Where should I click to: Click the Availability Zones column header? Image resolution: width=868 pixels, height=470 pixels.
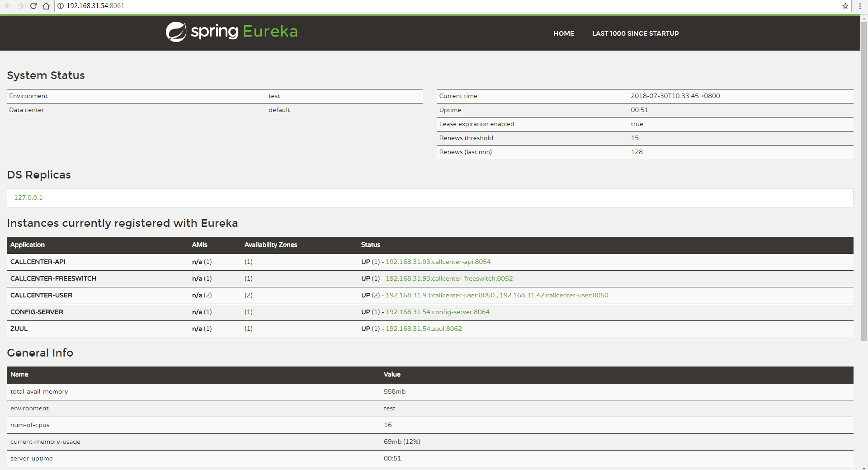pos(271,244)
